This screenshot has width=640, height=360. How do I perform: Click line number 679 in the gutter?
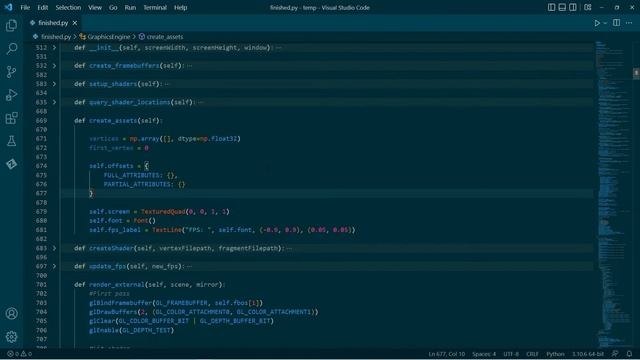tap(41, 212)
